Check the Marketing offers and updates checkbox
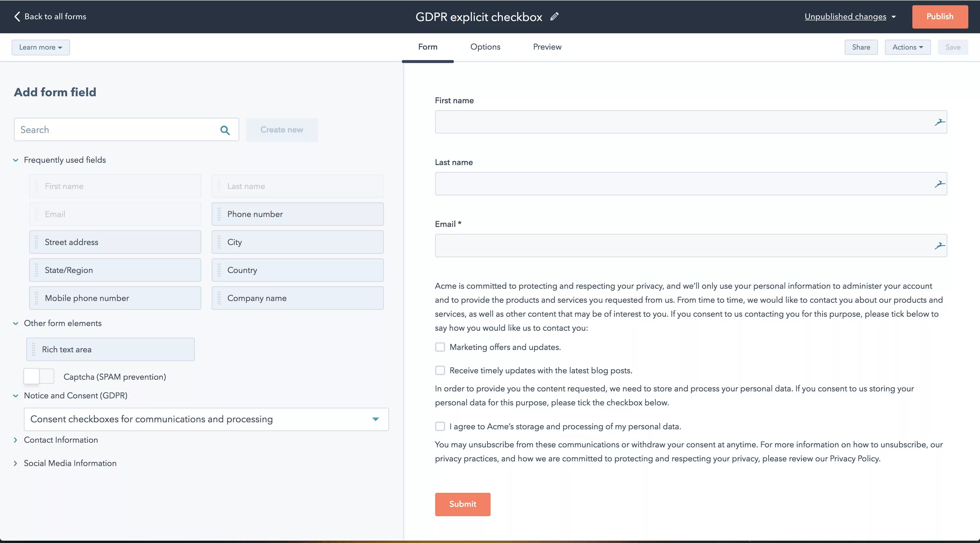Screen dimensions: 980x543 click(440, 347)
